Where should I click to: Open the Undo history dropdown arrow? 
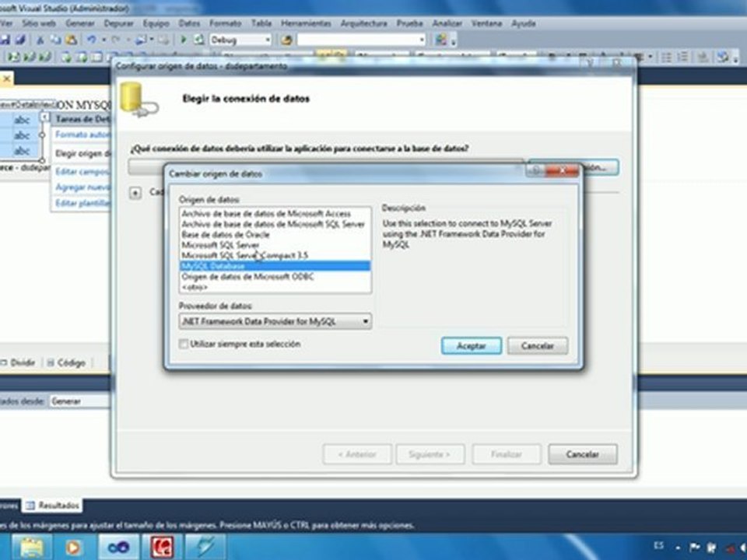pos(103,40)
